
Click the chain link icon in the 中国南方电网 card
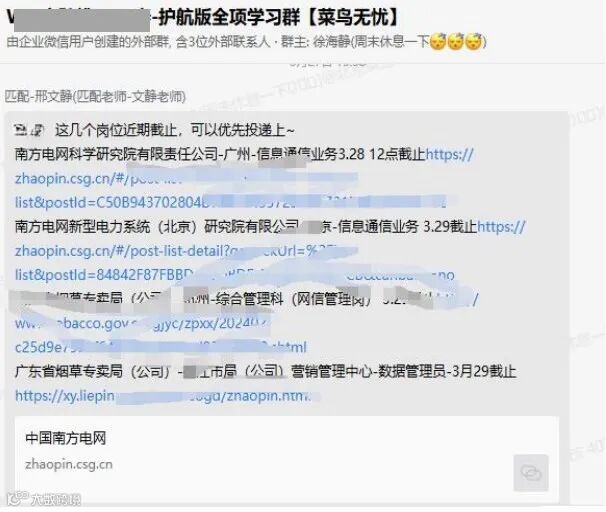pos(531,473)
